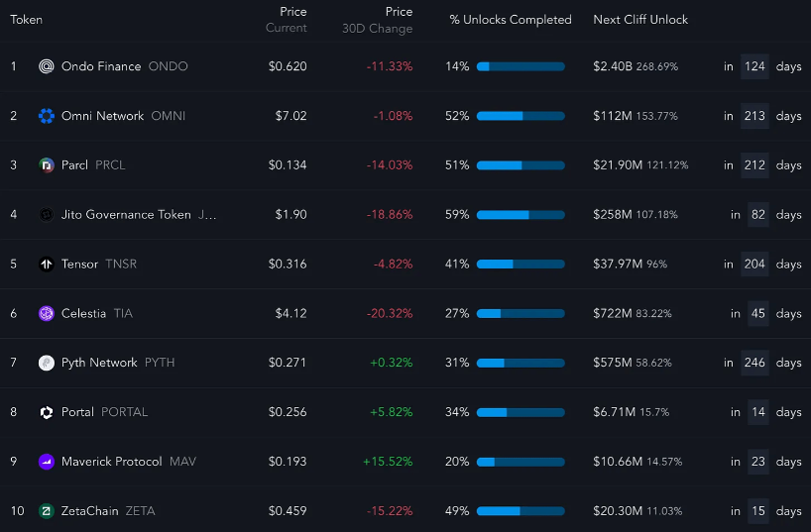The height and width of the screenshot is (532, 811).
Task: Click the OMNI ticker symbol
Action: coord(169,116)
